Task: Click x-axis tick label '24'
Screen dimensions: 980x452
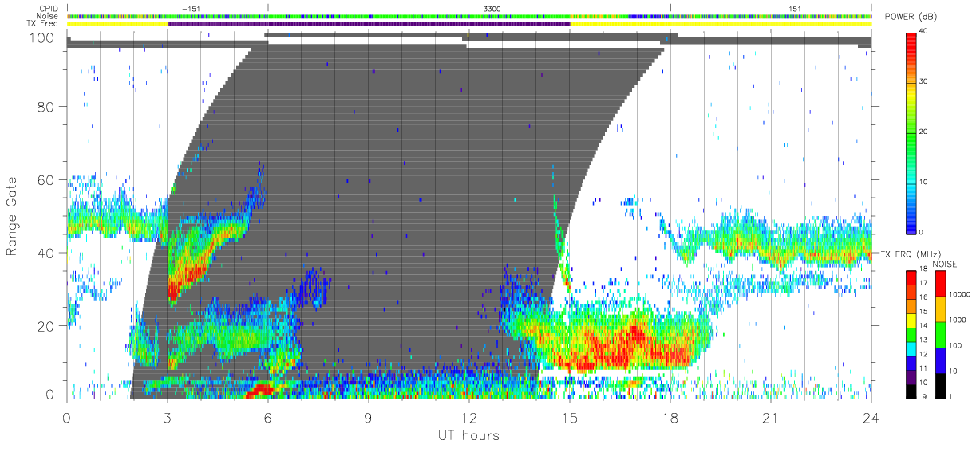Action: 871,417
